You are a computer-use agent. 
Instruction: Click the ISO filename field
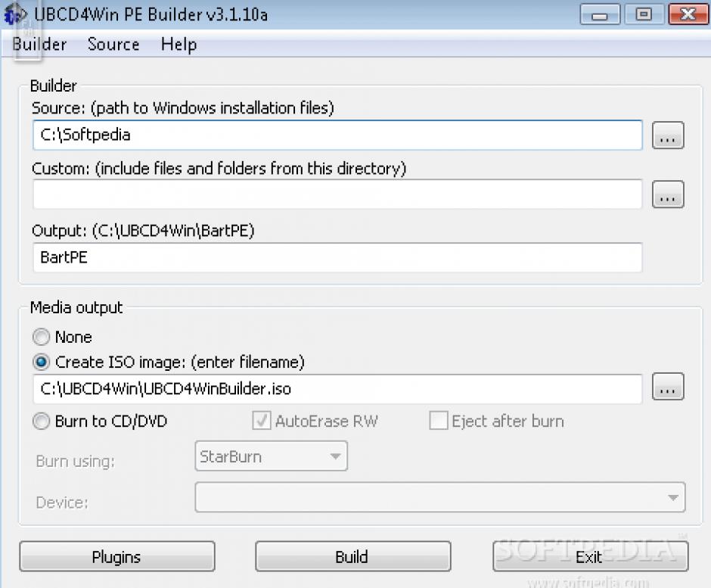337,389
